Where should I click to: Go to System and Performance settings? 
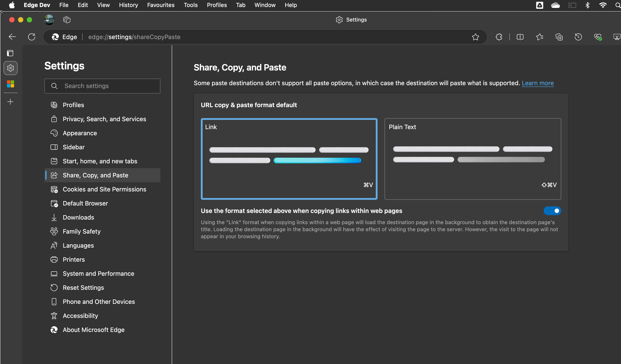click(x=98, y=274)
